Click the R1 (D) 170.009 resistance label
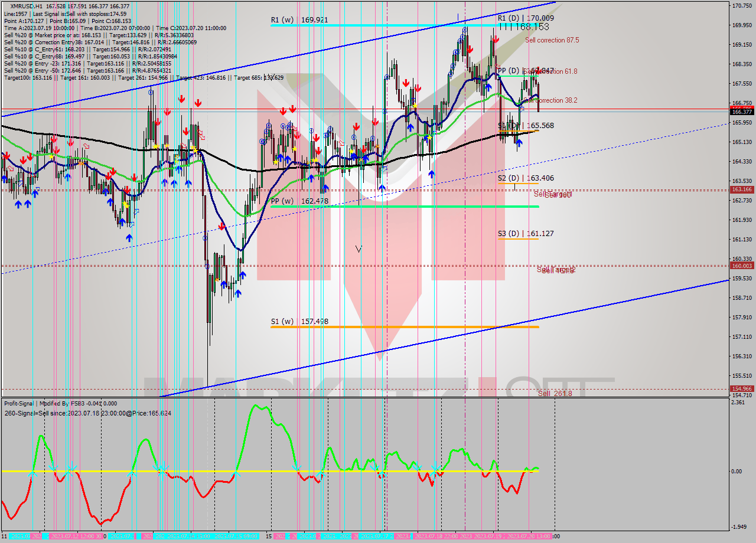Viewport: 756px width, 543px height. pyautogui.click(x=525, y=18)
